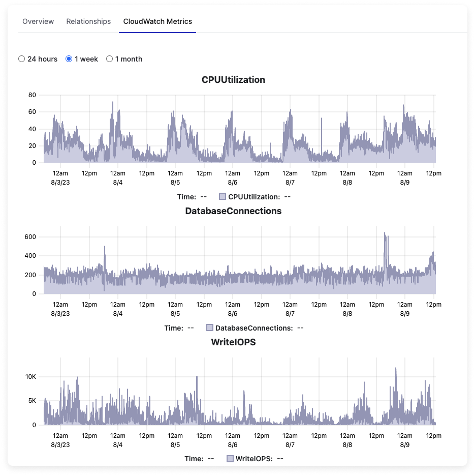Image resolution: width=475 pixels, height=476 pixels.
Task: Click the highest WriteIOPS spike before 8/9
Action: point(396,369)
